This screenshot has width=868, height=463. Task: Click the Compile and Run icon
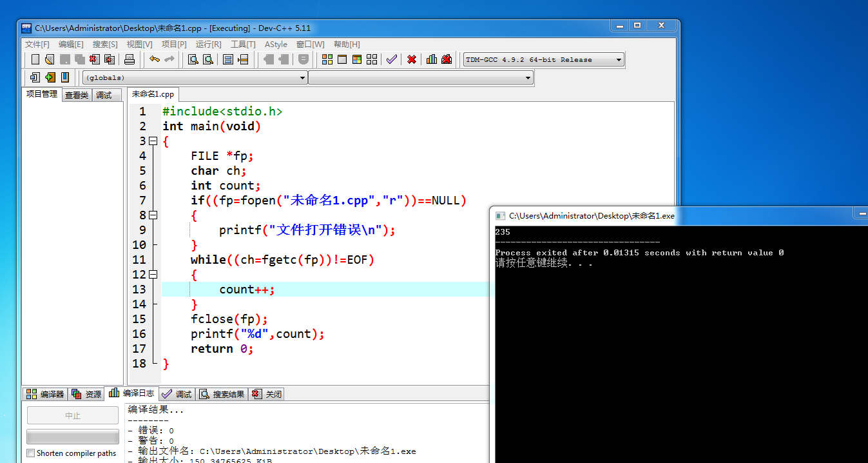click(x=357, y=59)
